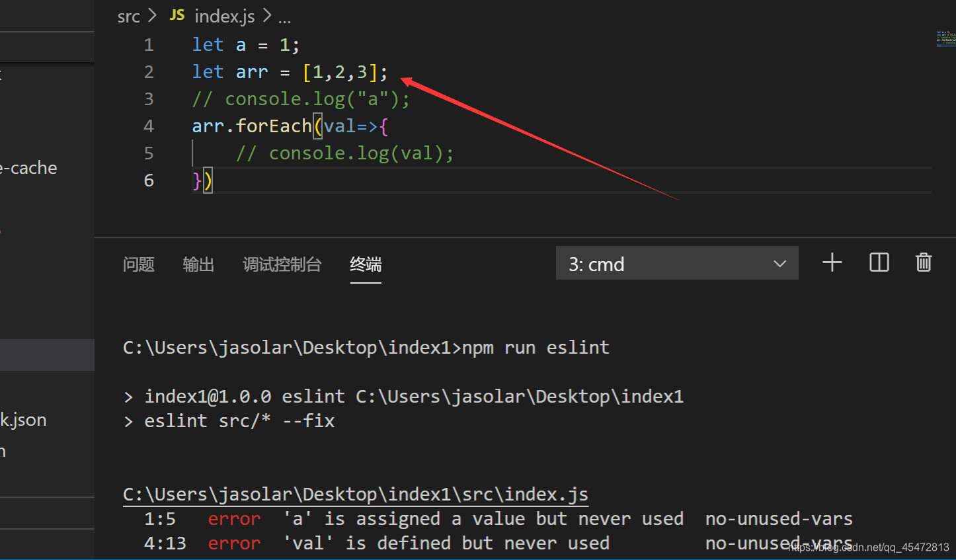This screenshot has width=956, height=560.
Task: Open the '3: cmd' terminal selector dropdown
Action: (677, 263)
